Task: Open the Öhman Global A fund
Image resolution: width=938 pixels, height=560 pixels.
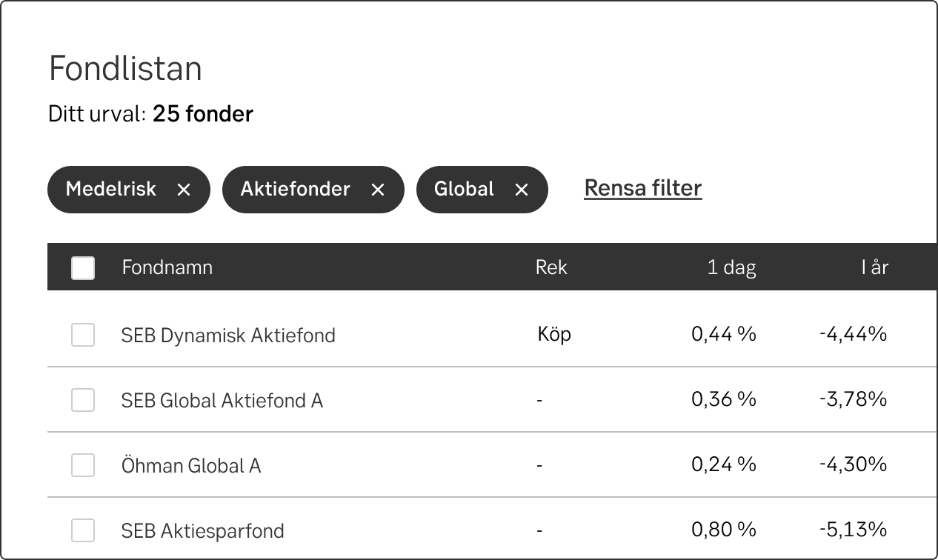Action: (191, 466)
